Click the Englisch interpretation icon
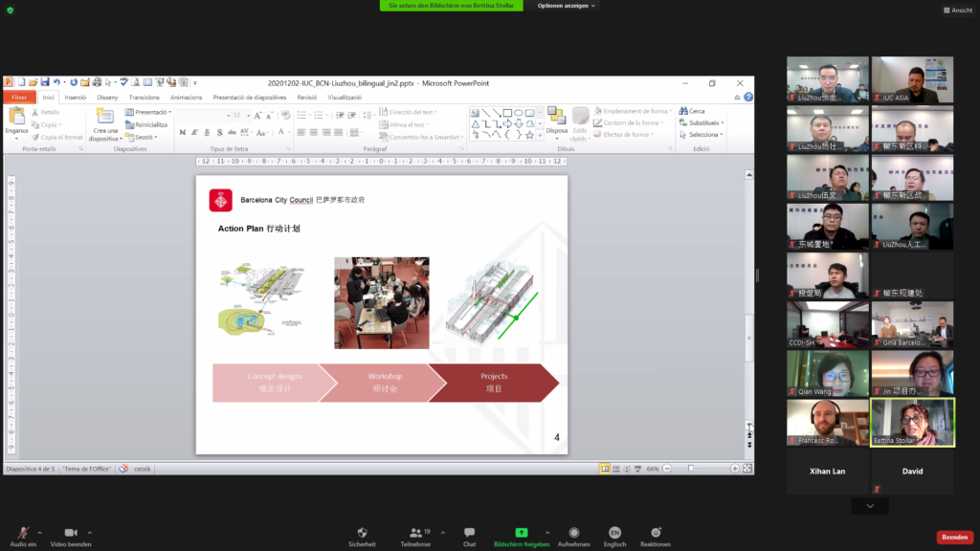The height and width of the screenshot is (551, 980). pyautogui.click(x=614, y=533)
